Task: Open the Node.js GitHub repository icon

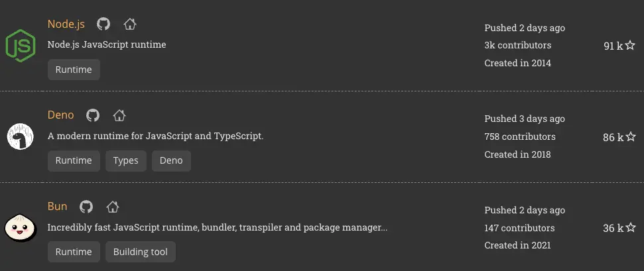Action: click(103, 24)
